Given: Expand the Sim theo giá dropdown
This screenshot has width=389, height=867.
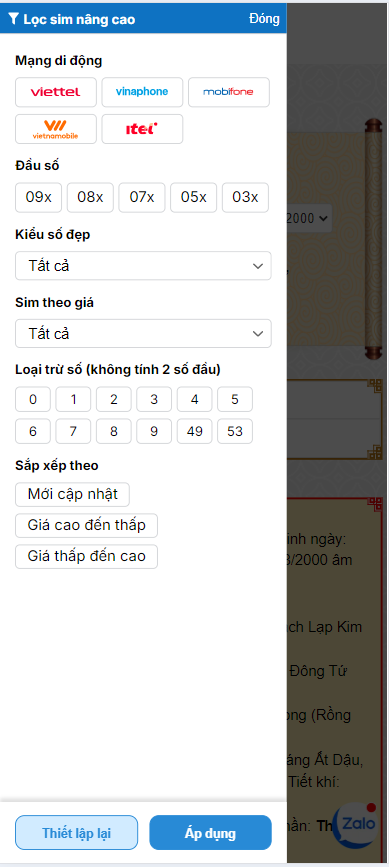Looking at the screenshot, I should click(143, 333).
